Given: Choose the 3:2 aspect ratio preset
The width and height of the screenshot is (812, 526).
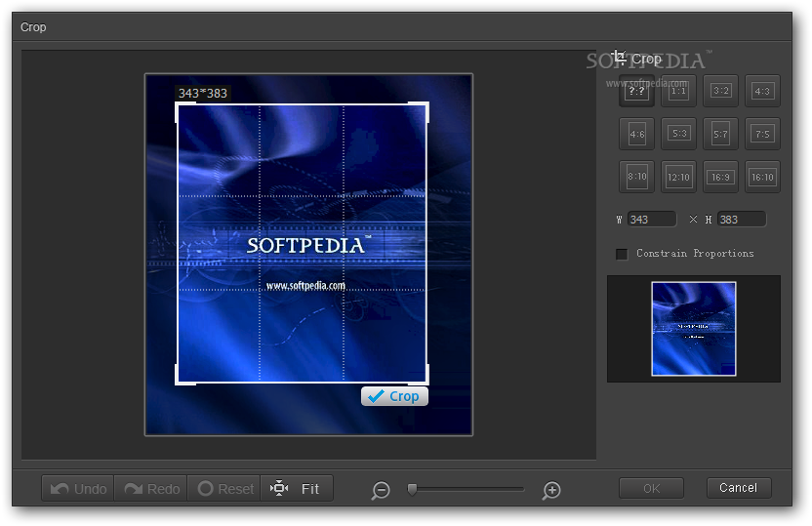Looking at the screenshot, I should pos(720,91).
